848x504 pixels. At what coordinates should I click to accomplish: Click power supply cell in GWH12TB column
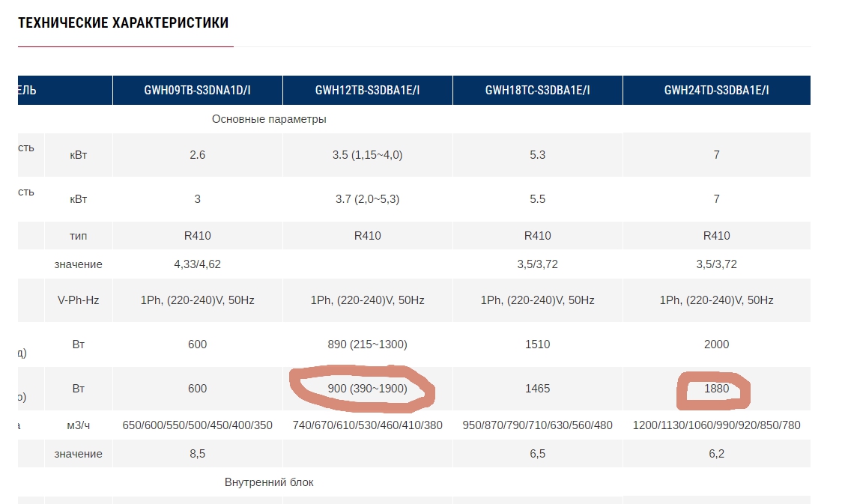point(367,300)
